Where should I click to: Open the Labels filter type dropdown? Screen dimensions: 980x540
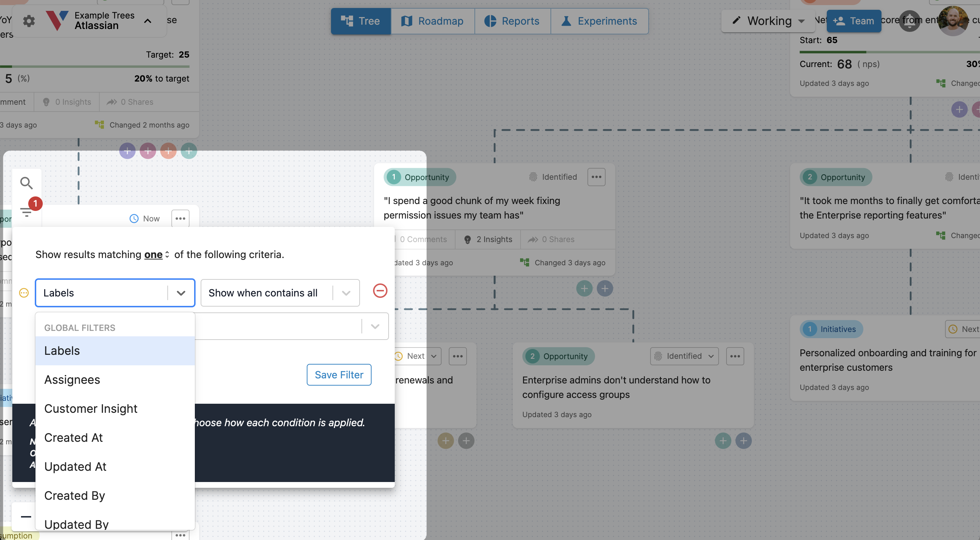point(115,293)
